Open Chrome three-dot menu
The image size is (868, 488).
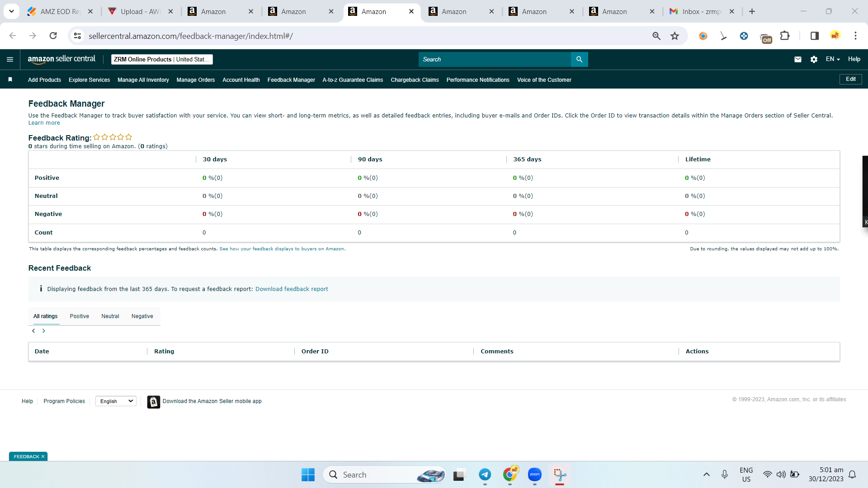855,36
